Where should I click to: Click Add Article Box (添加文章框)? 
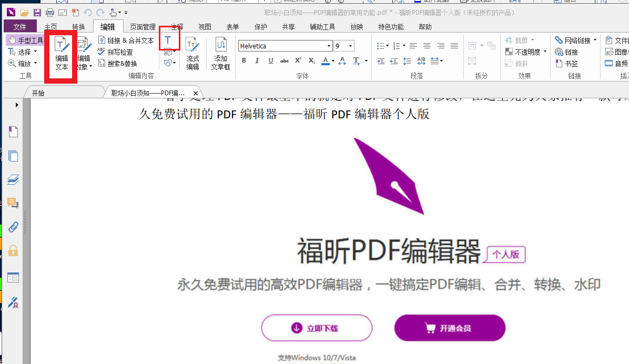coord(221,54)
